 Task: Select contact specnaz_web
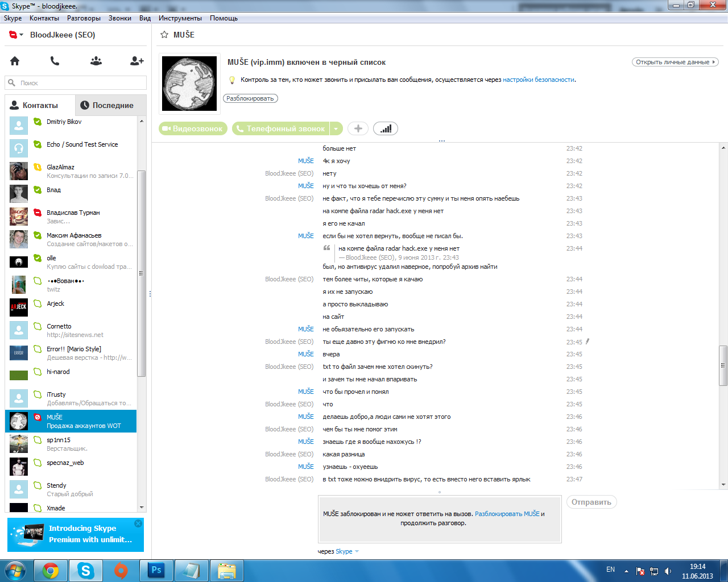71,467
